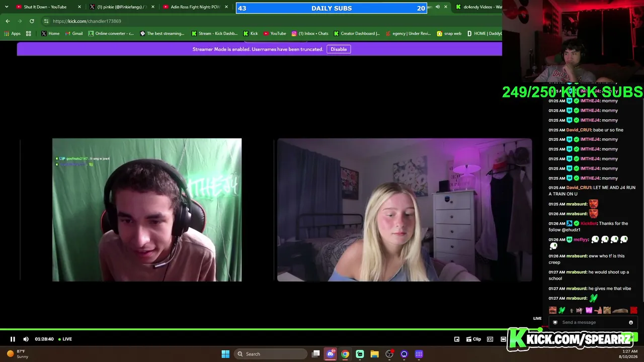The height and width of the screenshot is (362, 644).
Task: Select the laughing face quick emote
Action: pyautogui.click(x=553, y=310)
